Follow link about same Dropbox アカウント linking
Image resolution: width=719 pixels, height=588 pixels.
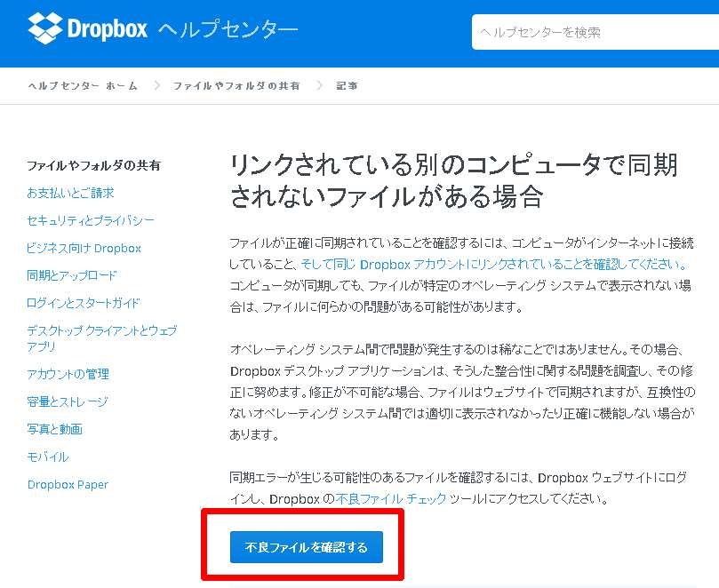pyautogui.click(x=494, y=265)
